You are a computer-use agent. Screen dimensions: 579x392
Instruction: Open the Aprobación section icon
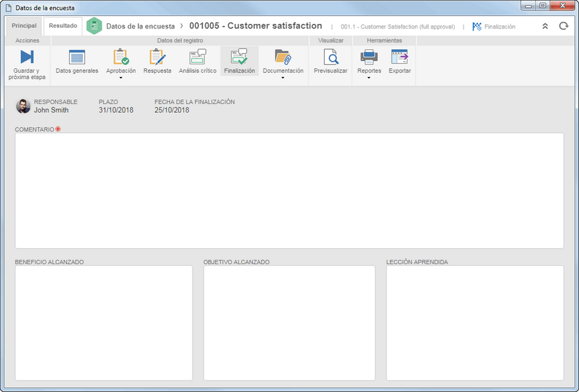pos(121,57)
